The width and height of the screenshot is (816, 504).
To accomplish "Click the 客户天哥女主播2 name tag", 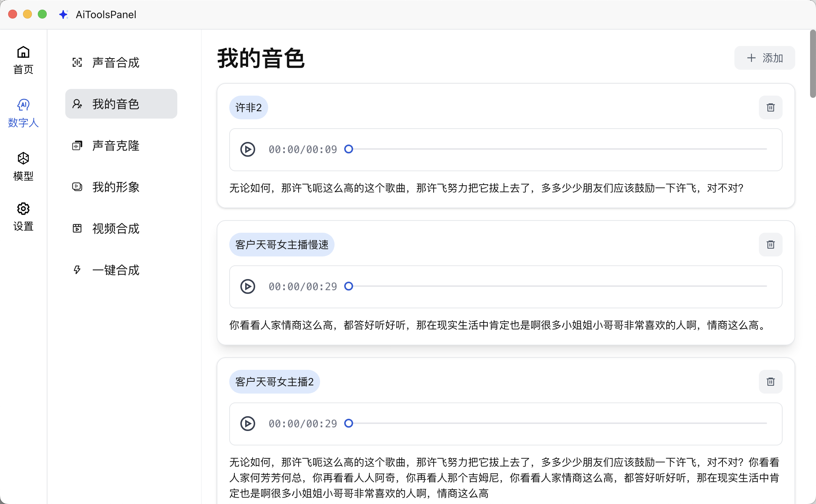I will point(274,382).
